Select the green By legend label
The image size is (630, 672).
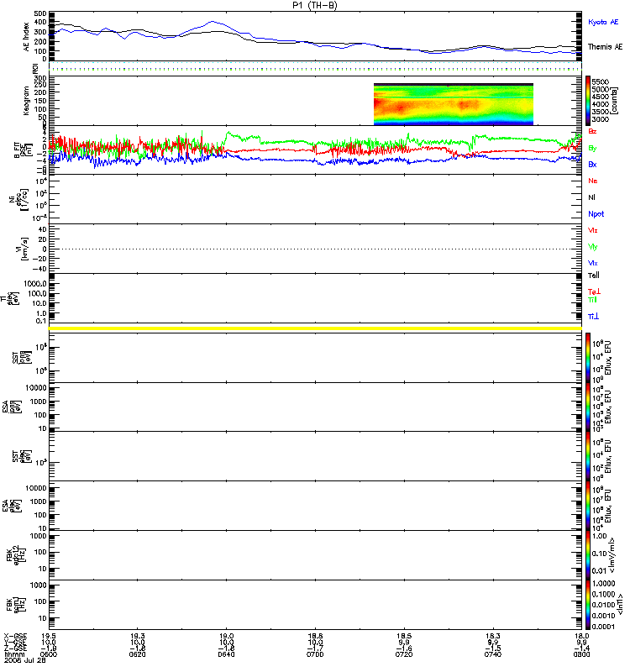point(592,148)
